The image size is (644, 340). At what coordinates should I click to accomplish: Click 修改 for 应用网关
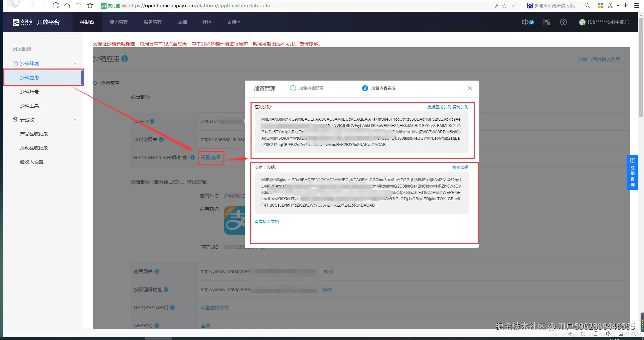328,271
